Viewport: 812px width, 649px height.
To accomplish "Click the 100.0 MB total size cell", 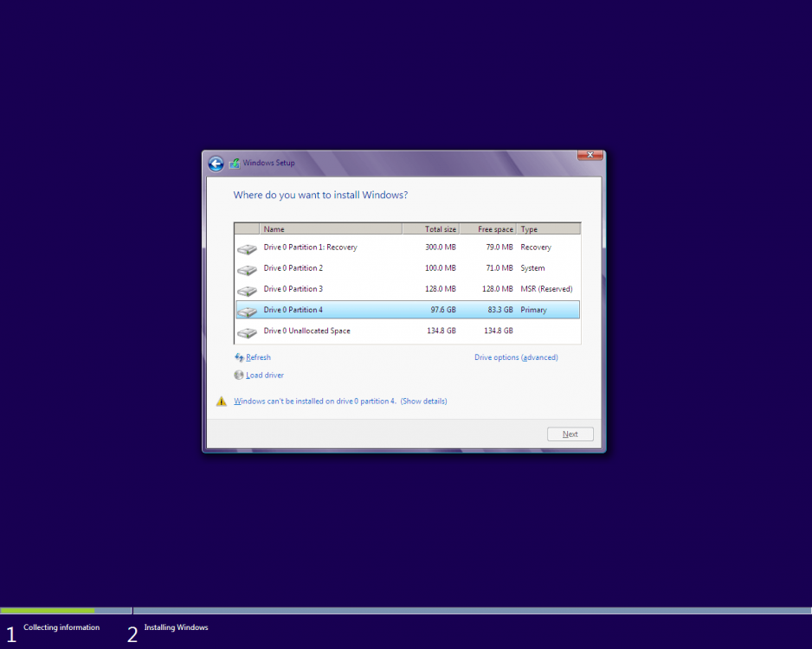I will click(x=441, y=268).
